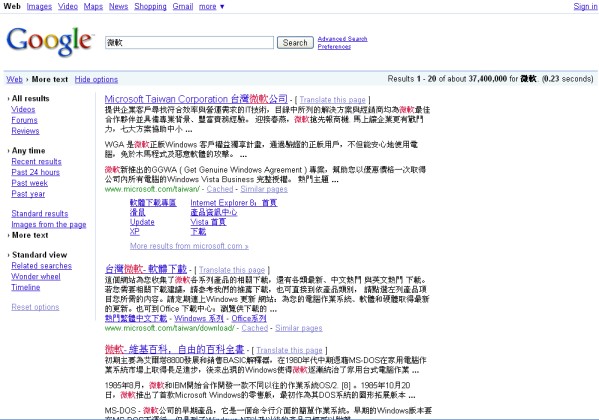Click the green URL www.microsoft.com/taiwan/download/
Screen dimensions: 599x420
(x=170, y=328)
